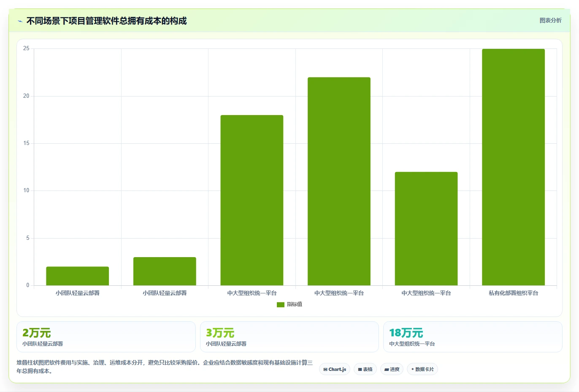Select the 进度 tag chip

(x=392, y=369)
